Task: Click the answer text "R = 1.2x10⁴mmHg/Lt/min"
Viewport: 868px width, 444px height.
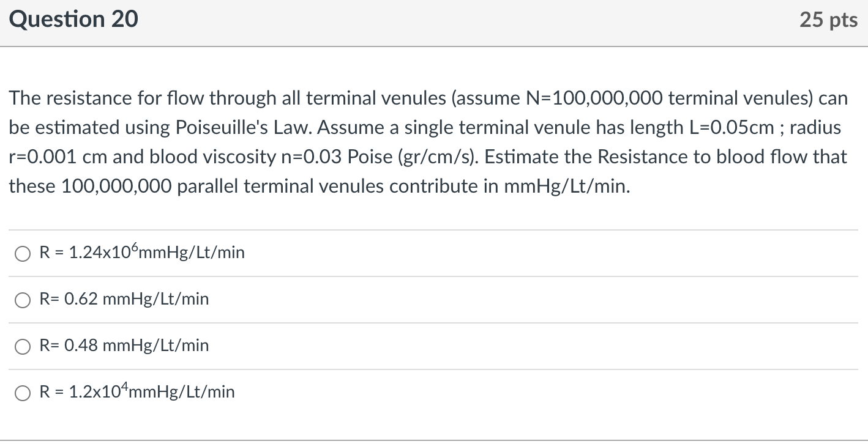Action: (x=137, y=392)
